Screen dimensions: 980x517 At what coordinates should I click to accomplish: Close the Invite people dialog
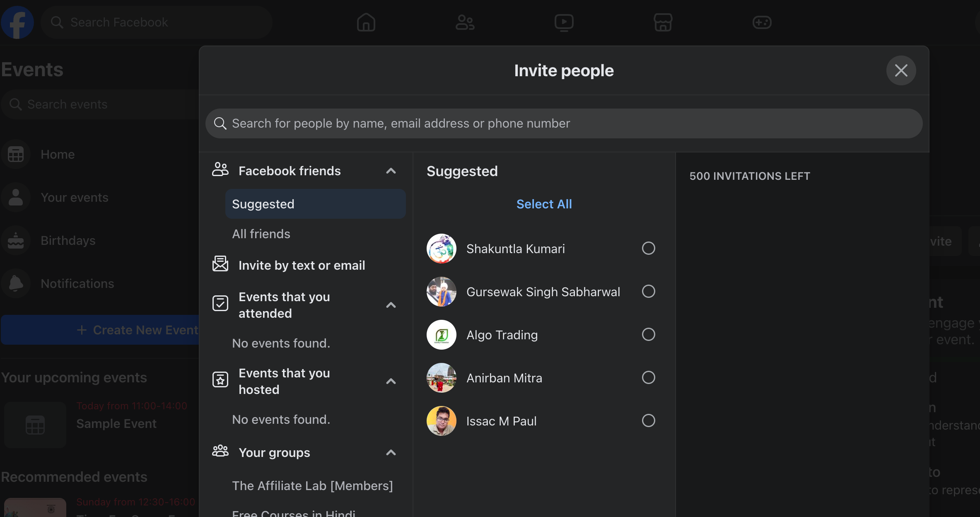click(901, 70)
